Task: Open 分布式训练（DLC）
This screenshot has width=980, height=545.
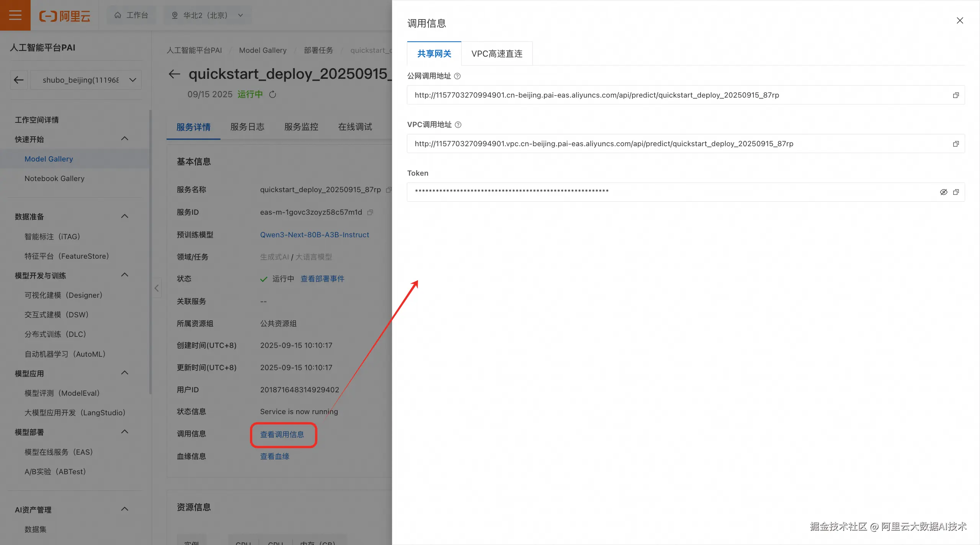Action: coord(55,334)
